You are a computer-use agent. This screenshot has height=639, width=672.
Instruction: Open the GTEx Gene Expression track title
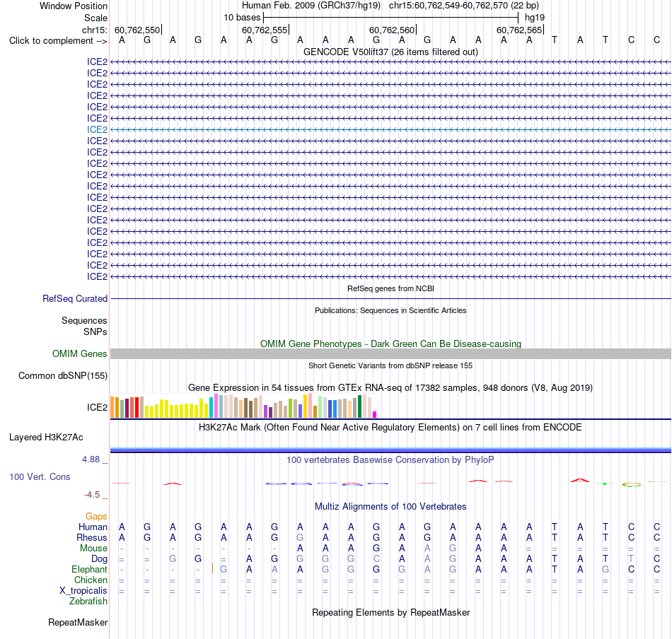(390, 387)
